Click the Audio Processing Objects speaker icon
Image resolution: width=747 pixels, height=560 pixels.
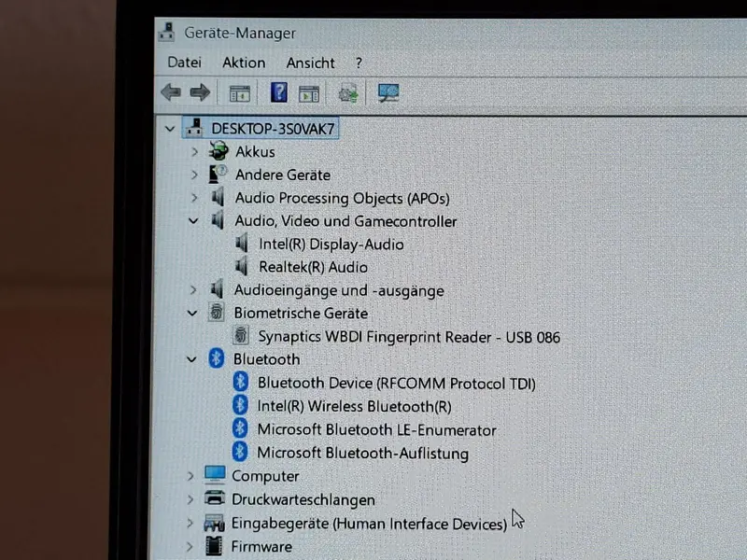[218, 197]
